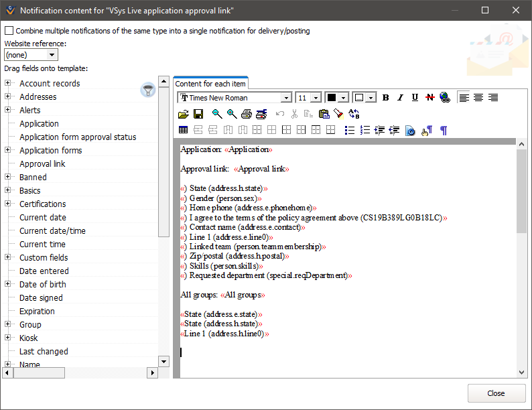The width and height of the screenshot is (532, 410).
Task: Click the Close button
Action: [496, 393]
